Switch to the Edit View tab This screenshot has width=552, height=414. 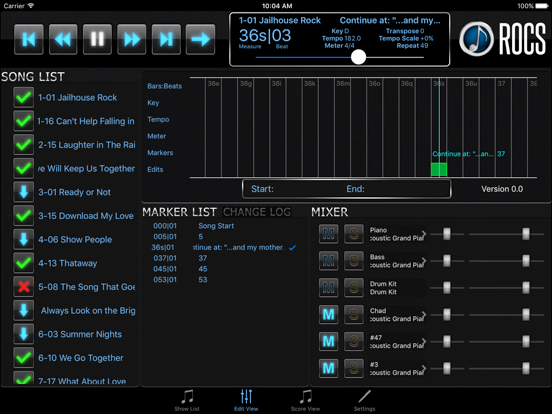click(x=246, y=401)
